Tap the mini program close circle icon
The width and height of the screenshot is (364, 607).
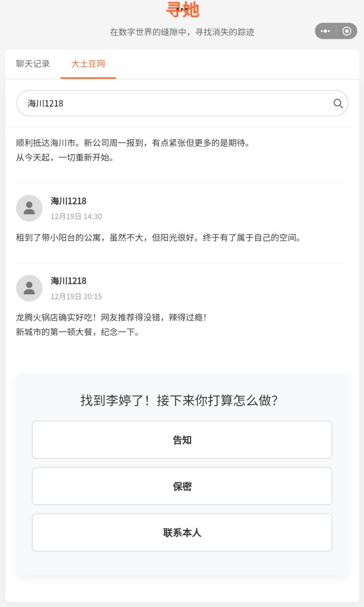pos(347,31)
